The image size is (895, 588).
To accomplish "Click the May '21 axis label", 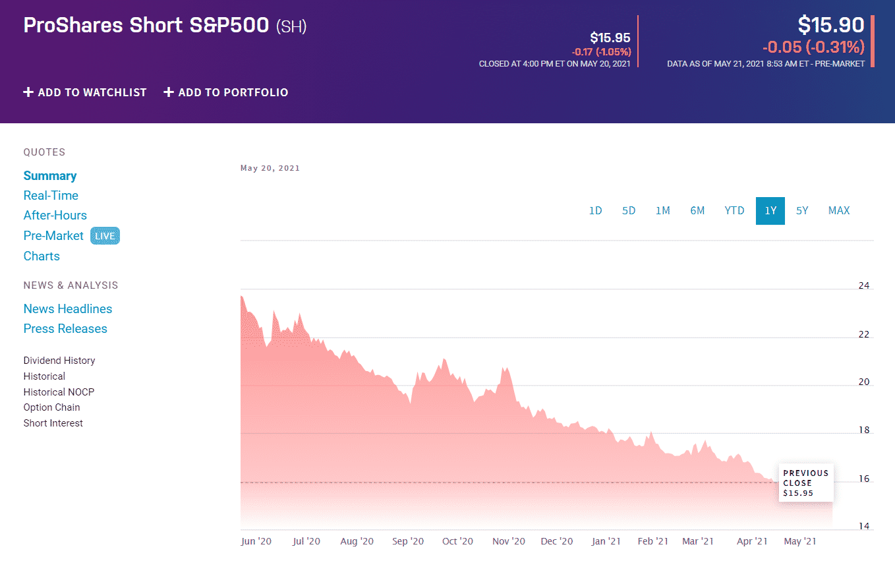I will pyautogui.click(x=800, y=541).
